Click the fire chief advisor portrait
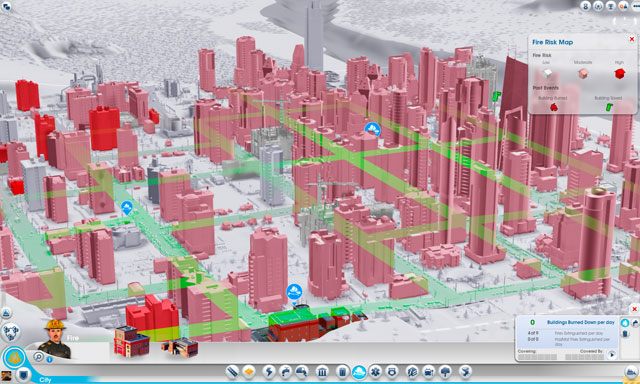The image size is (640, 384). pos(54,339)
